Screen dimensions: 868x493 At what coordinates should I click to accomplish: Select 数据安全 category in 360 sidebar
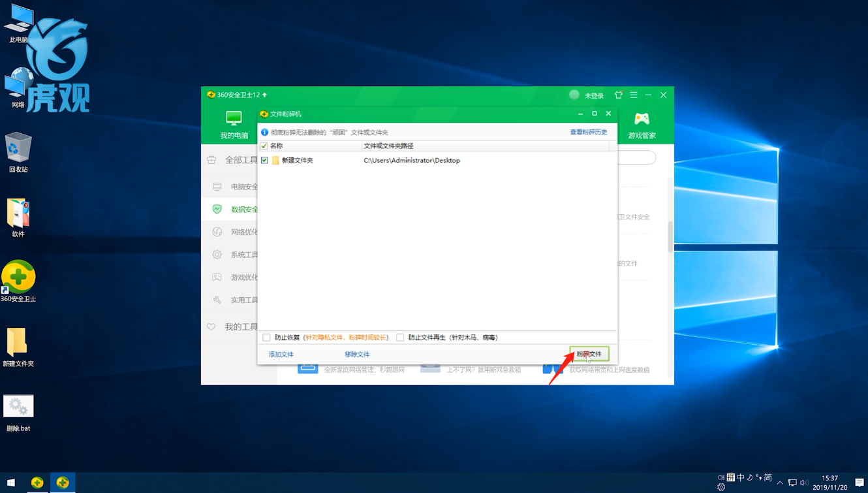tap(230, 210)
